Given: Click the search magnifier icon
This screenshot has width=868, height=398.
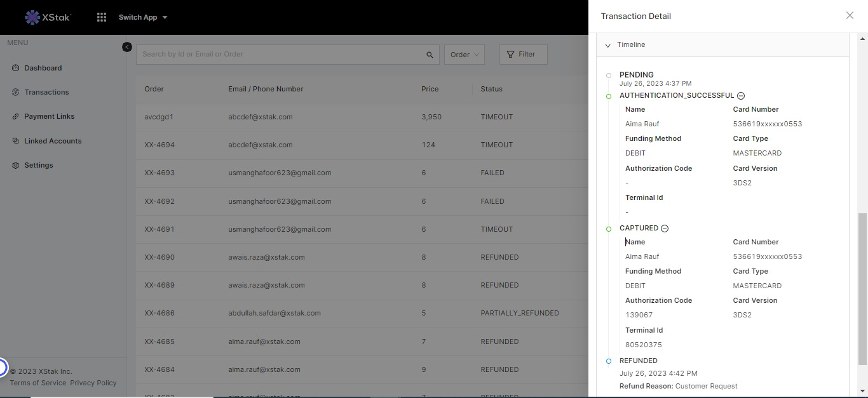Looking at the screenshot, I should pos(430,55).
